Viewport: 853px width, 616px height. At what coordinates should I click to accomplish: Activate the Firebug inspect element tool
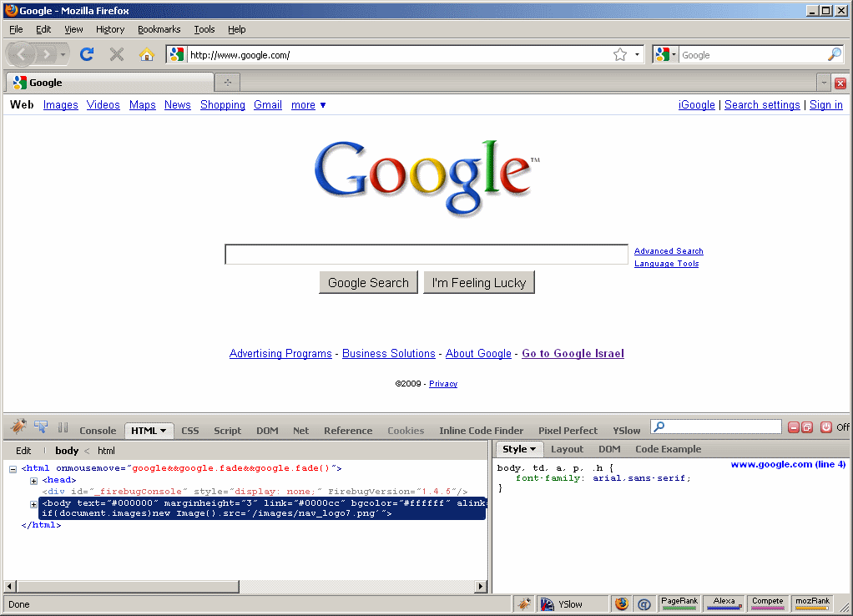point(41,427)
